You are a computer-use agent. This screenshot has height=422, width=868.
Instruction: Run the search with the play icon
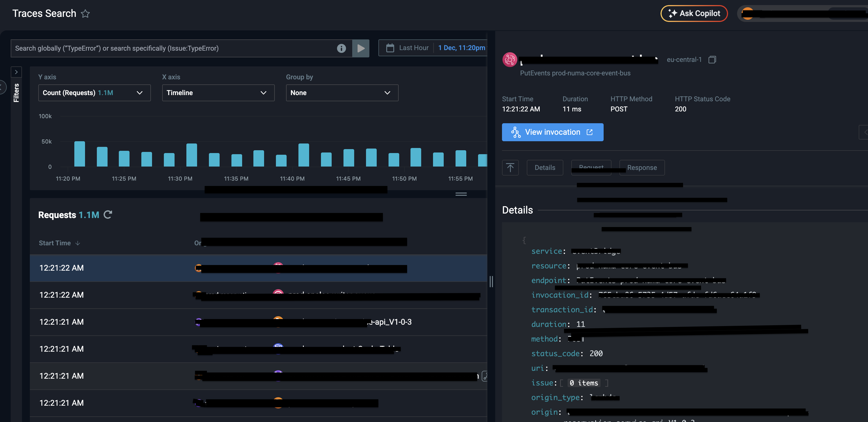click(361, 48)
